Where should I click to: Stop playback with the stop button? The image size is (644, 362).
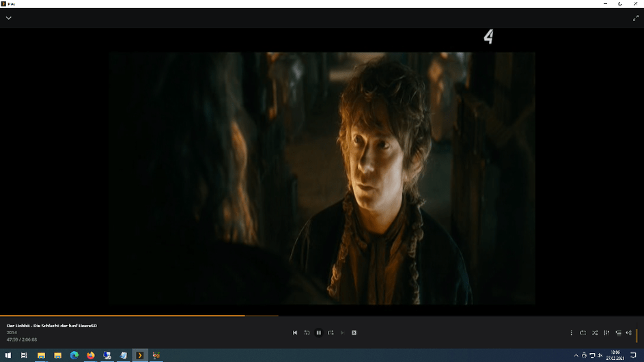click(354, 333)
